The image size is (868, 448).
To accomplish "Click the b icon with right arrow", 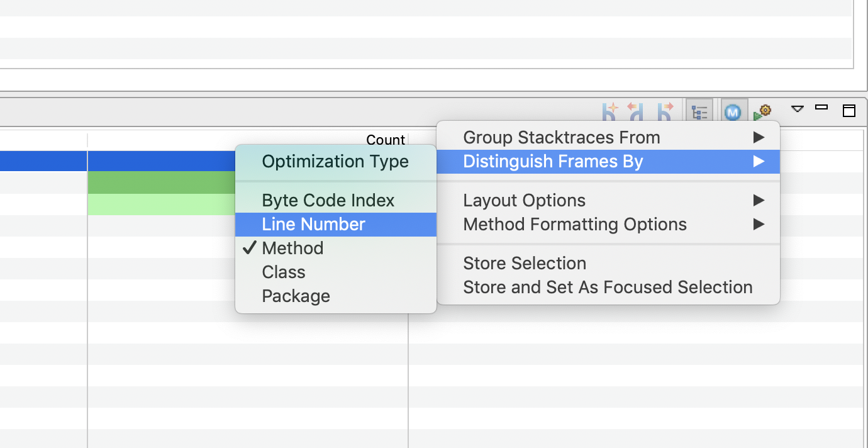I will pyautogui.click(x=665, y=111).
